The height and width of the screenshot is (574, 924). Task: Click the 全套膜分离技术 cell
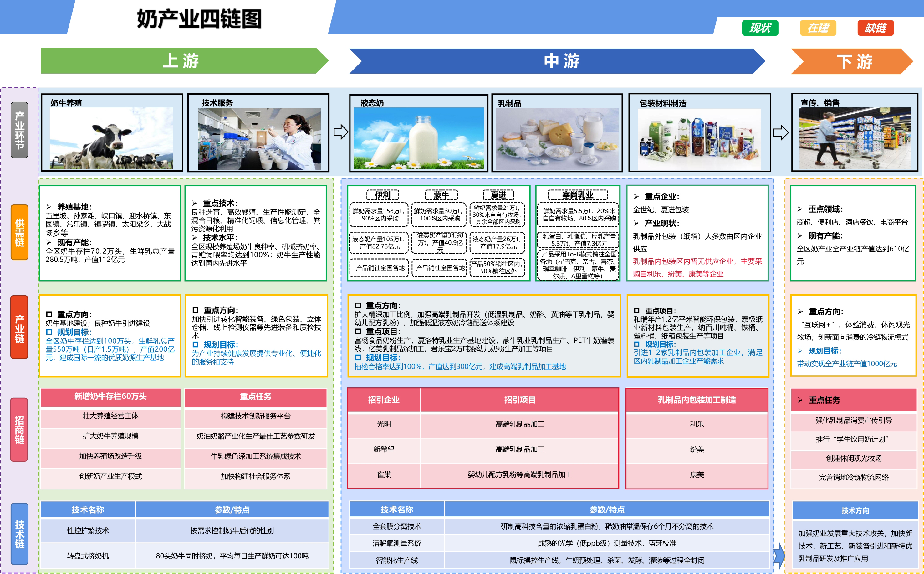pos(397,526)
